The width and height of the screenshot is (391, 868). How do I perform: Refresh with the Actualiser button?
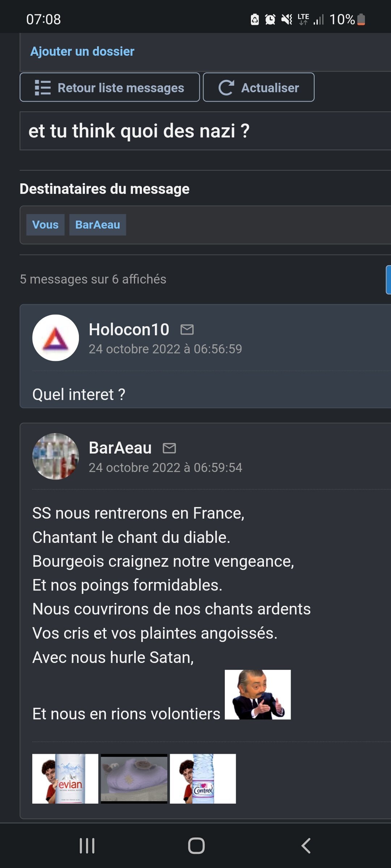(x=258, y=88)
